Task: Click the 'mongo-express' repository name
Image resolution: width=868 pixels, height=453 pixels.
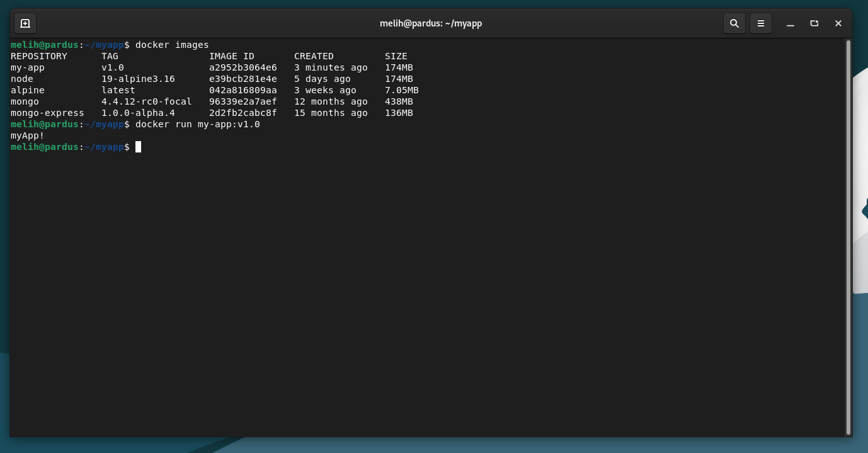Action: [47, 113]
